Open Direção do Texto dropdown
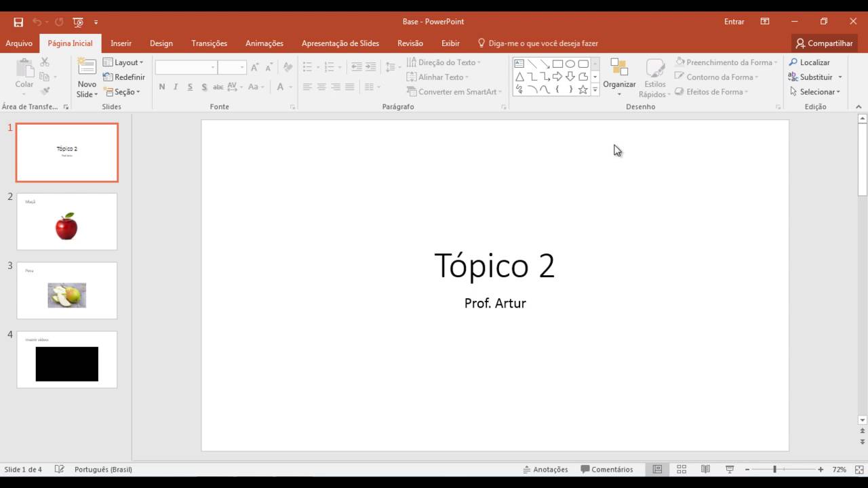Viewport: 868px width, 488px height. [x=444, y=62]
